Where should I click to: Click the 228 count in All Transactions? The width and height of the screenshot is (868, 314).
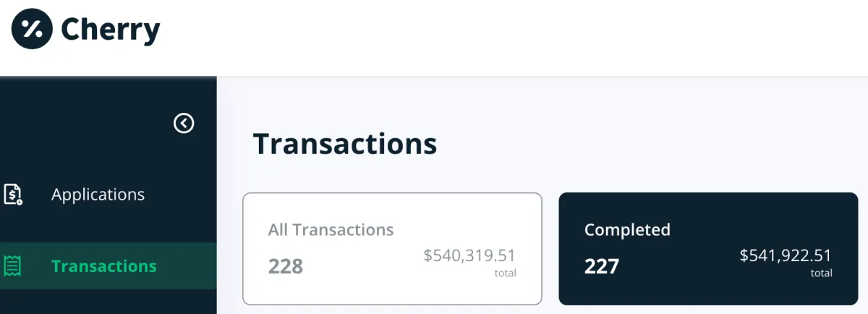pos(286,266)
